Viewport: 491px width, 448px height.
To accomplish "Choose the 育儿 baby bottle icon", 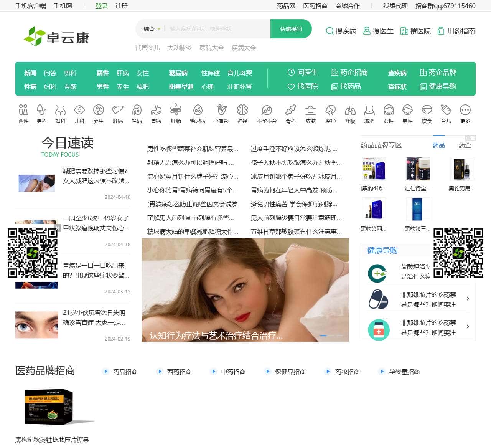I will click(x=446, y=110).
